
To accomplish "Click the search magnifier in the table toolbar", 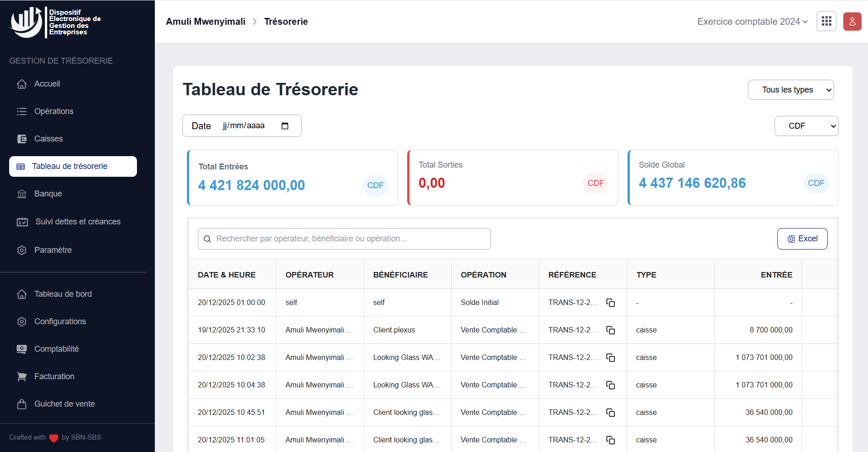I will click(207, 239).
